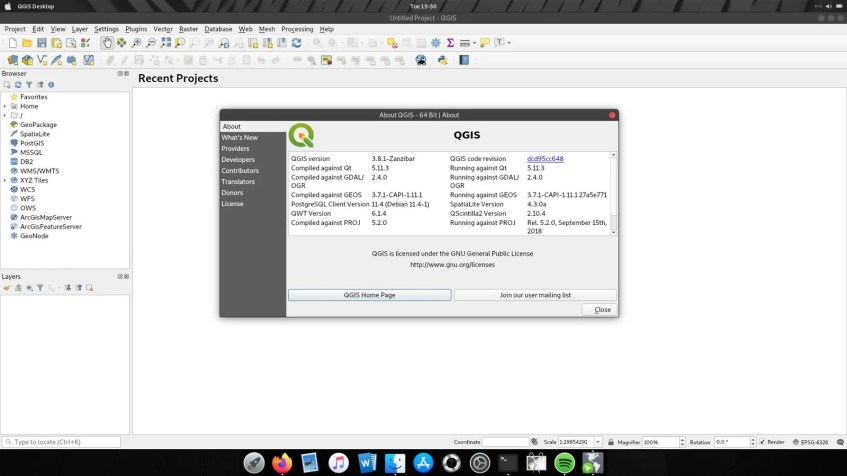Select PostGIS in the Browser tree

32,143
